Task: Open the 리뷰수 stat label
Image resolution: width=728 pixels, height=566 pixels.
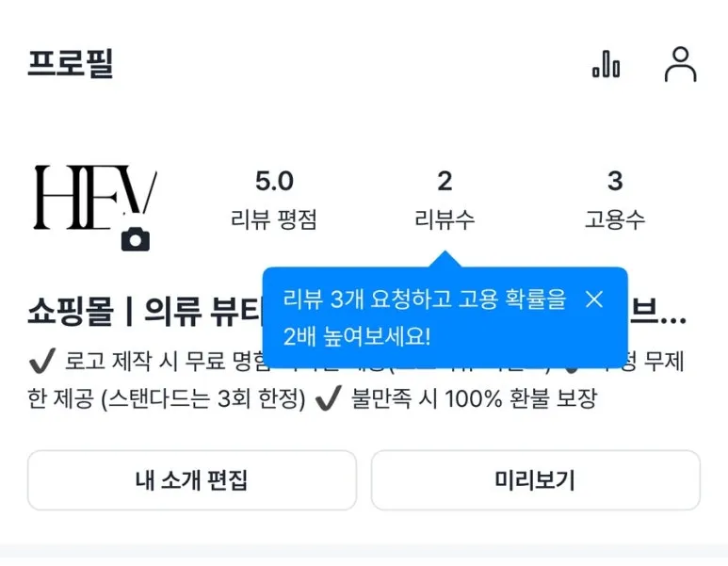Action: 445,219
